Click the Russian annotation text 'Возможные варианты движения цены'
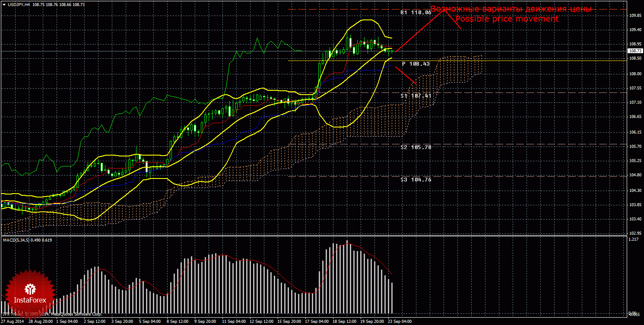 tap(511, 9)
